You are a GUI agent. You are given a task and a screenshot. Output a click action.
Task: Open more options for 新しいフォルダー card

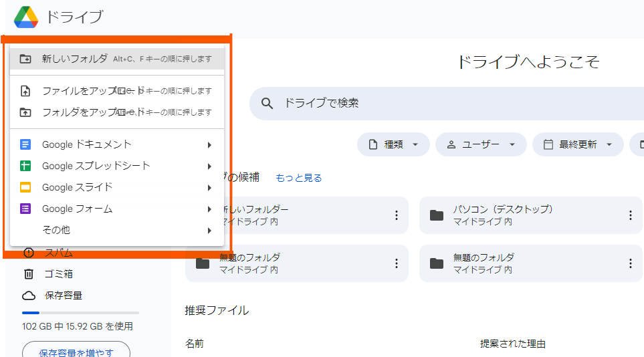(x=397, y=215)
